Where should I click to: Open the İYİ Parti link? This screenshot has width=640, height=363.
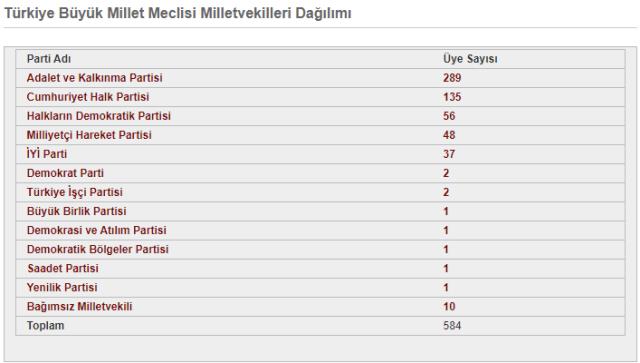47,154
